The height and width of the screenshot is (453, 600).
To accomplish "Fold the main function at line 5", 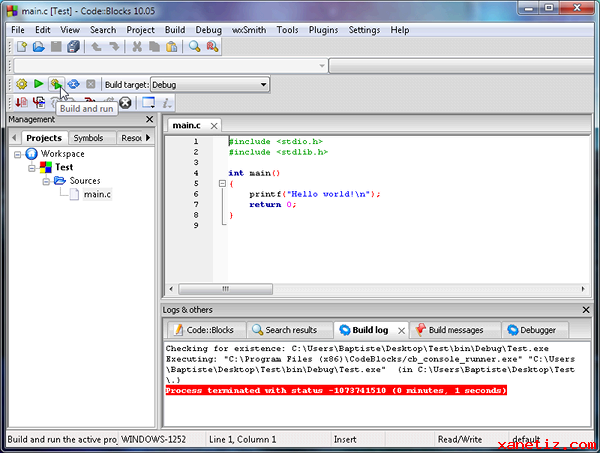I will coord(222,184).
